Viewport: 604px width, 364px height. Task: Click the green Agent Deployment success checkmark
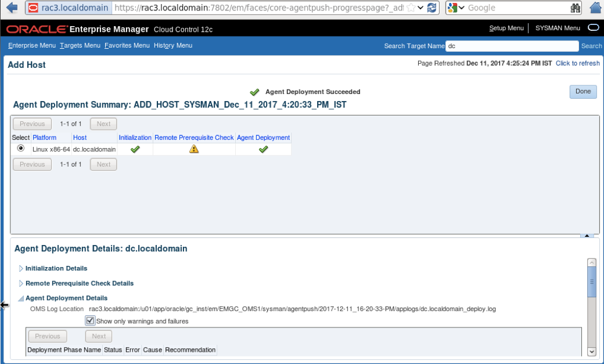263,149
